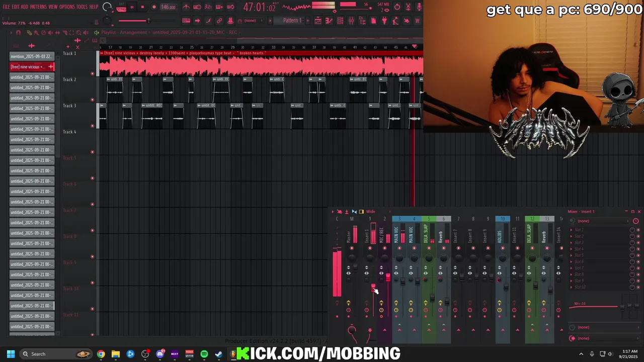The width and height of the screenshot is (644, 362).
Task: Toggle the Track 1 mute dot
Action: click(92, 73)
